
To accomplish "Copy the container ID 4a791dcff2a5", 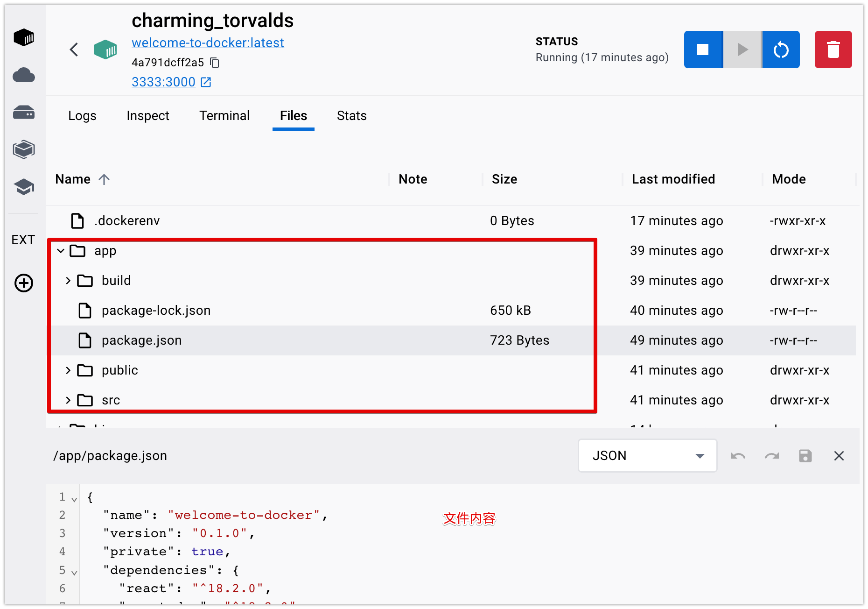I will [215, 63].
